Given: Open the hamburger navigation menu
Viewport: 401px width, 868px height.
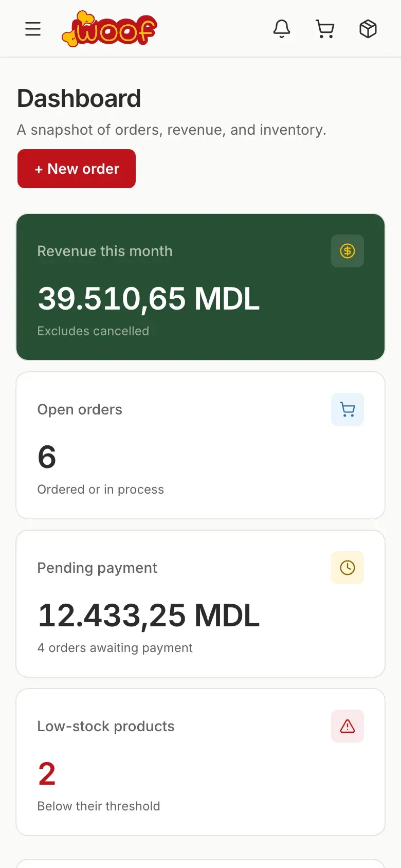Looking at the screenshot, I should (33, 29).
